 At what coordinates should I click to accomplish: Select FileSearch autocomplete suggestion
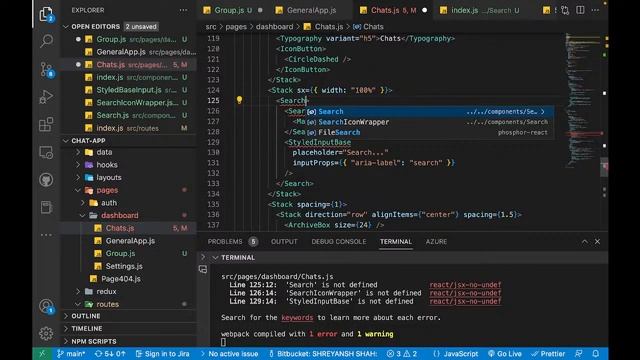pyautogui.click(x=429, y=132)
